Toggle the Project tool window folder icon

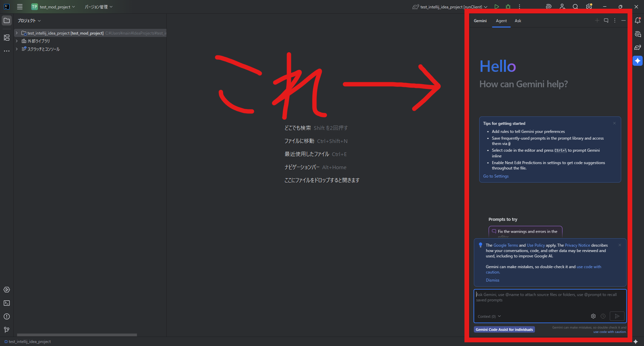click(x=7, y=20)
